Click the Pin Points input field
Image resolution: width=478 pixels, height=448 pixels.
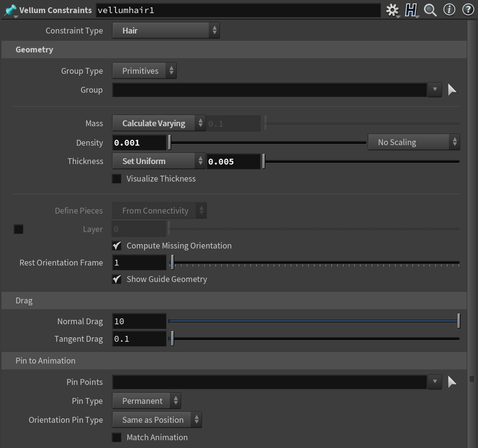click(270, 382)
